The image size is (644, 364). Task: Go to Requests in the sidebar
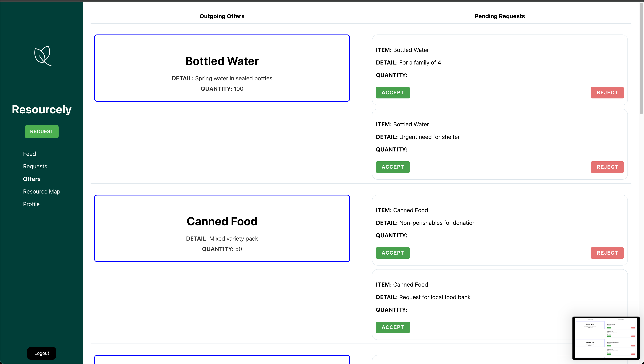pyautogui.click(x=35, y=167)
